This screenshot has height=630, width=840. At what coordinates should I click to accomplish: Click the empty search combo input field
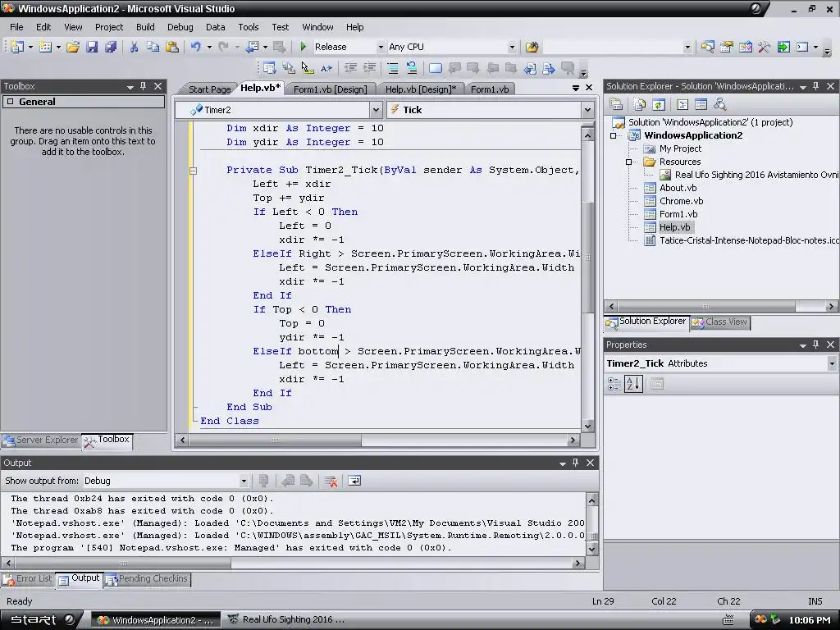coord(614,47)
